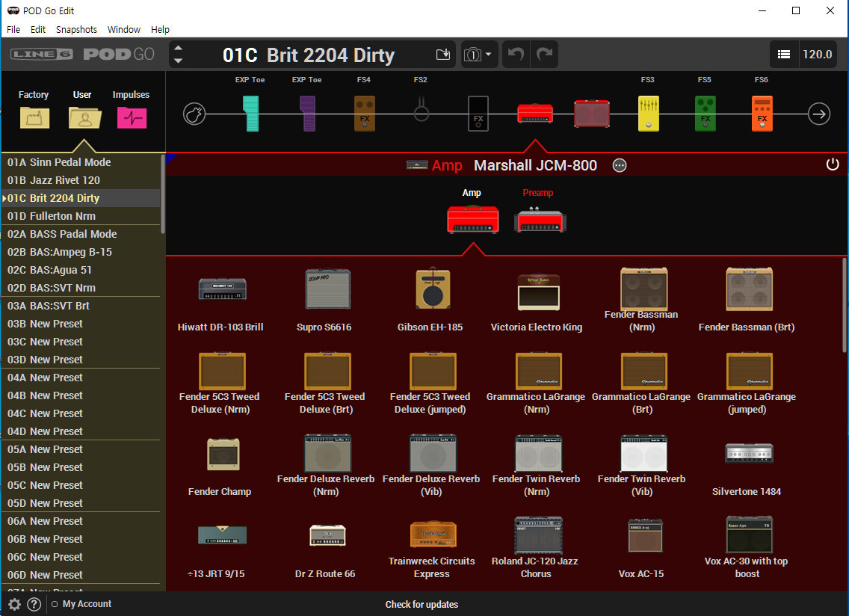Select the FS2 FX loop block
Viewport: 849px width, 616px height.
[x=422, y=110]
